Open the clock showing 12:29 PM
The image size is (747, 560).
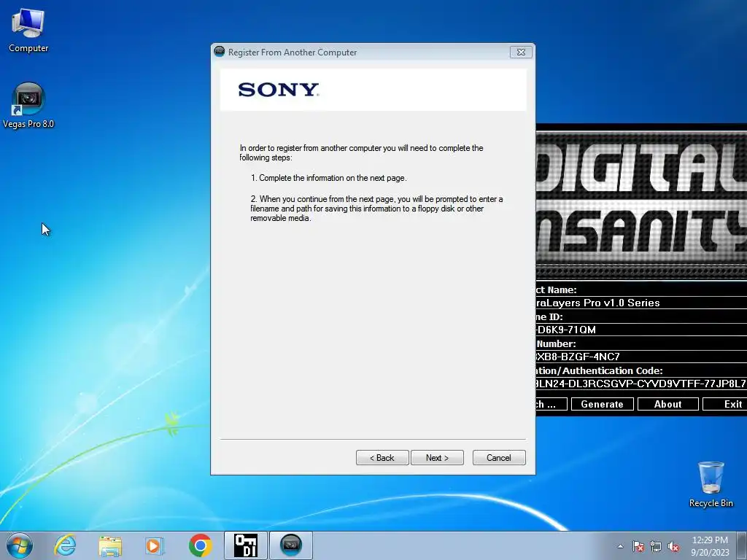tap(710, 540)
